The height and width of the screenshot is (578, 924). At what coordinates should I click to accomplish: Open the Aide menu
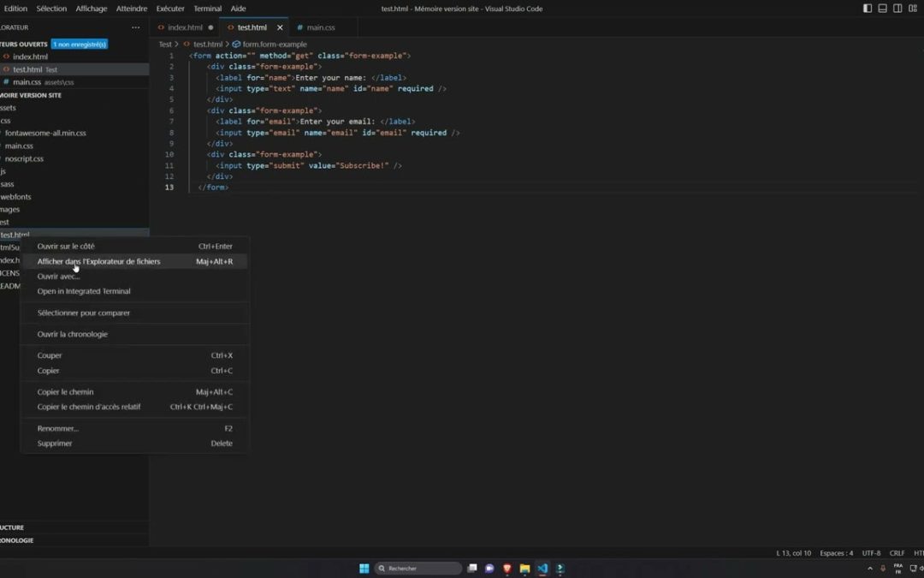(x=238, y=9)
